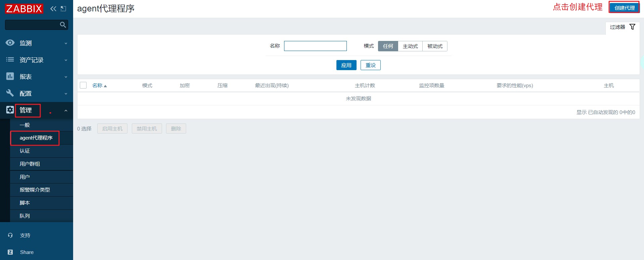Click the monitoring eye icon
Image resolution: width=644 pixels, height=260 pixels.
pos(10,43)
